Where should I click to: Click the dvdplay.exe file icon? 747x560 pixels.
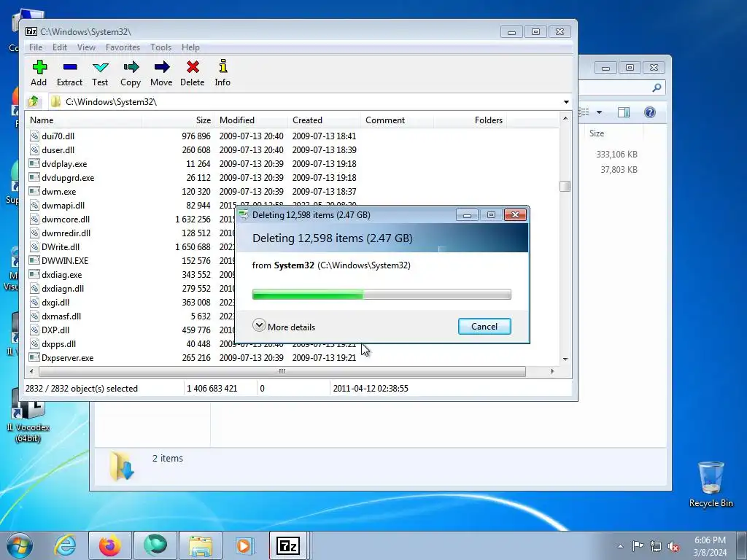click(34, 164)
